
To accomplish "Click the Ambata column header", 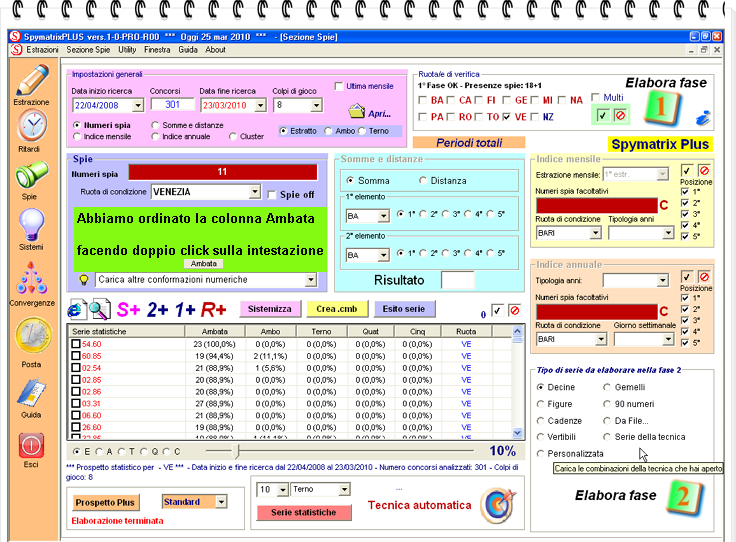I will click(x=215, y=331).
